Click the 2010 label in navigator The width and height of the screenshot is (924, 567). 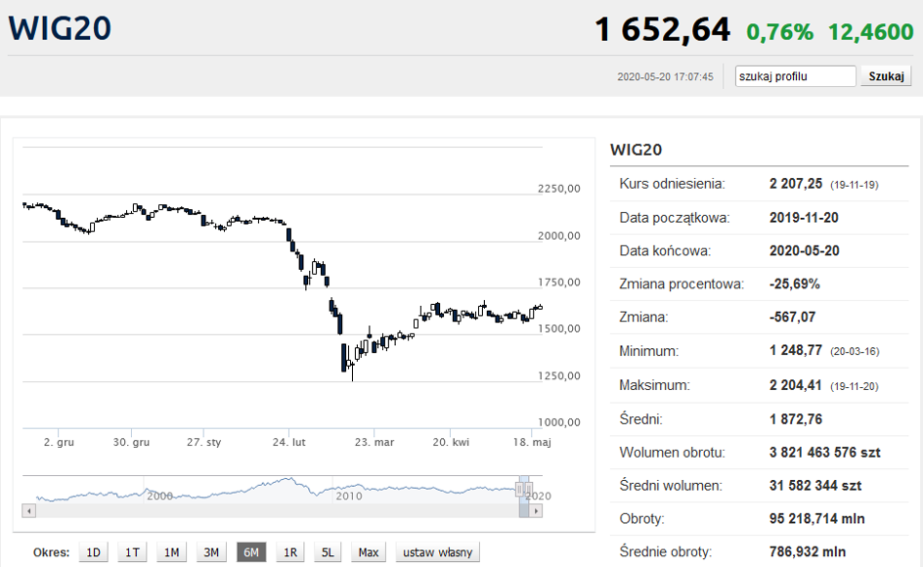click(x=349, y=497)
